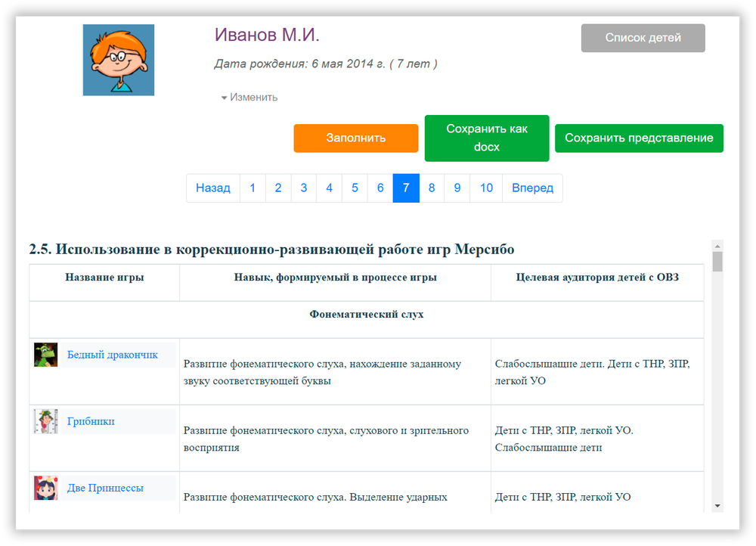The height and width of the screenshot is (546, 756).
Task: Open the Грибники game link
Action: pyautogui.click(x=91, y=421)
